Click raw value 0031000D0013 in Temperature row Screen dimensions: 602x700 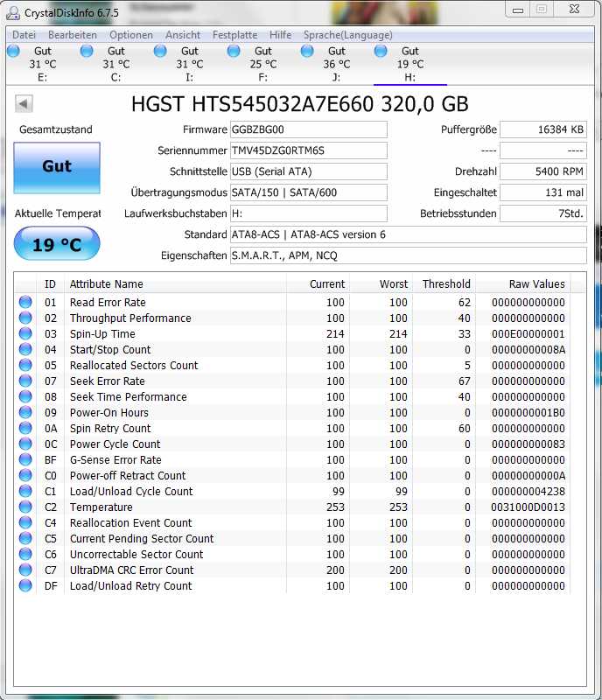(x=528, y=507)
